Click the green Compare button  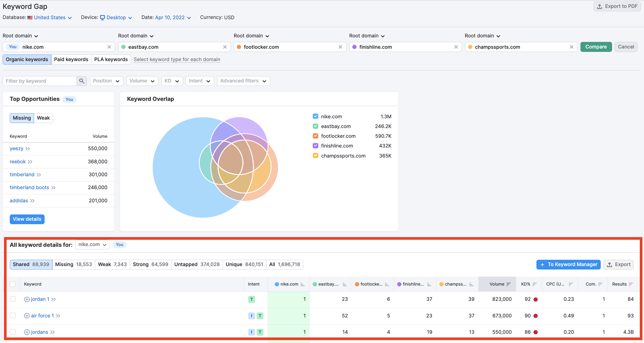(x=596, y=47)
